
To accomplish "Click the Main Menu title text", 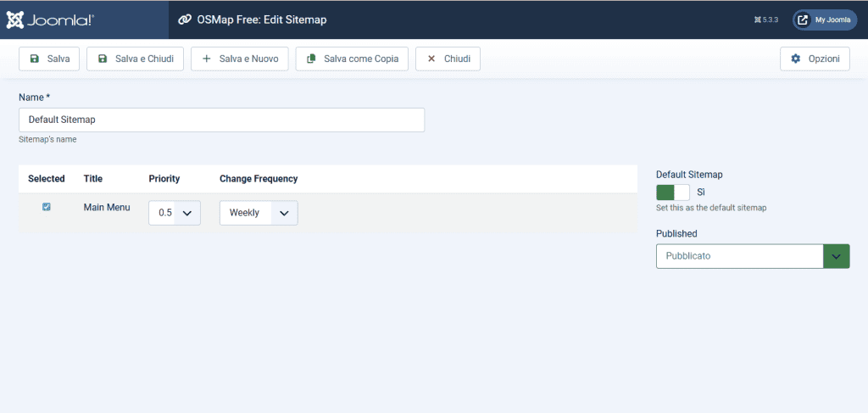I will (107, 207).
